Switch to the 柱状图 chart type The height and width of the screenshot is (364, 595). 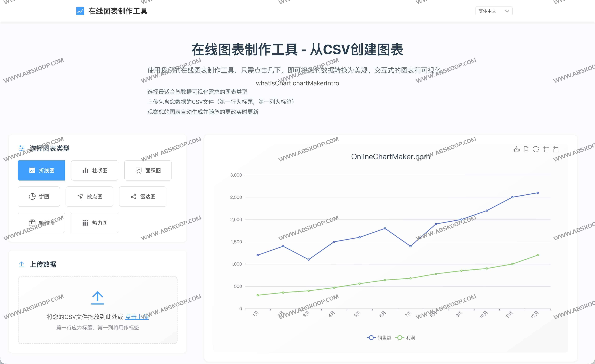pos(95,171)
